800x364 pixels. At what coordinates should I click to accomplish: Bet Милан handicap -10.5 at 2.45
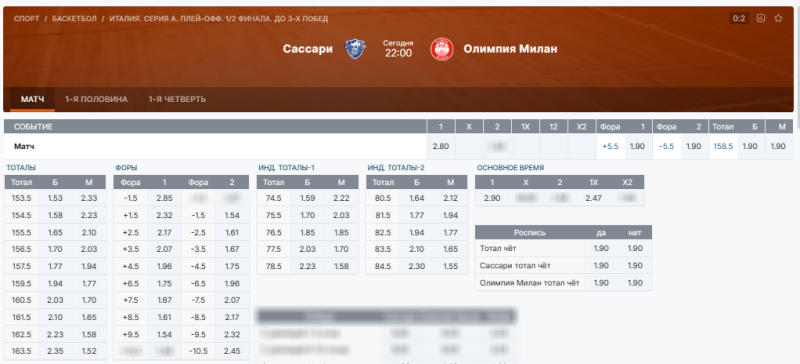pyautogui.click(x=232, y=351)
